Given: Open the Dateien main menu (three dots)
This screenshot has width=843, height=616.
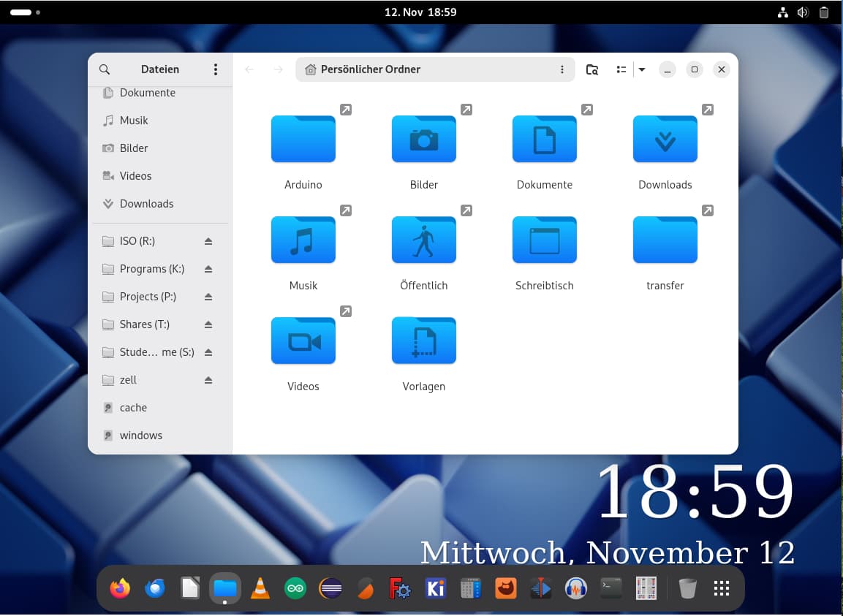Looking at the screenshot, I should [x=215, y=69].
